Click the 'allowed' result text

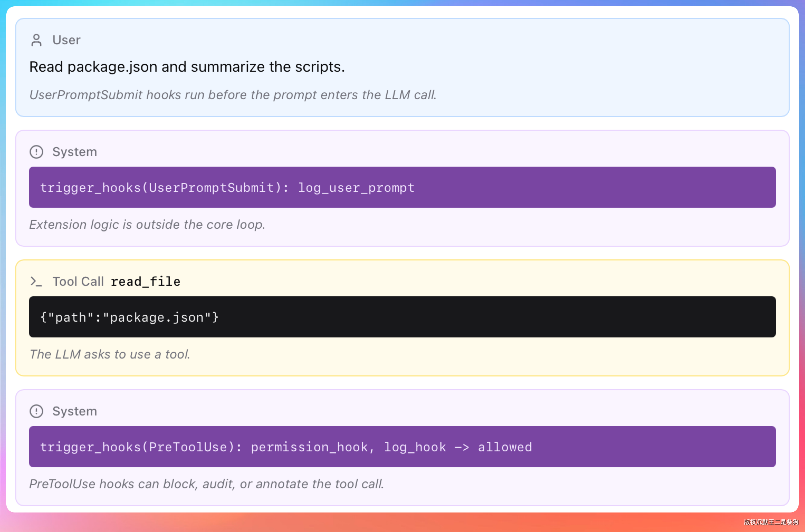[x=505, y=447]
